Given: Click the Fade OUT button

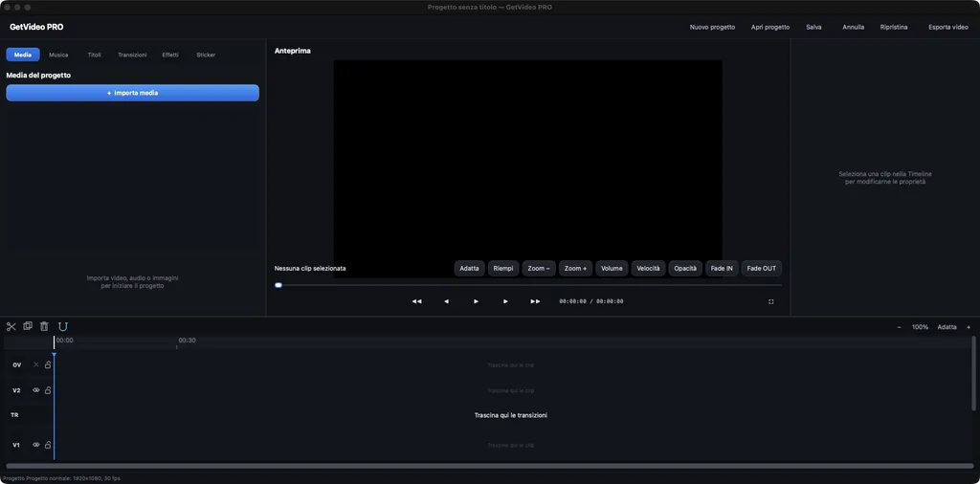Looking at the screenshot, I should coord(761,269).
